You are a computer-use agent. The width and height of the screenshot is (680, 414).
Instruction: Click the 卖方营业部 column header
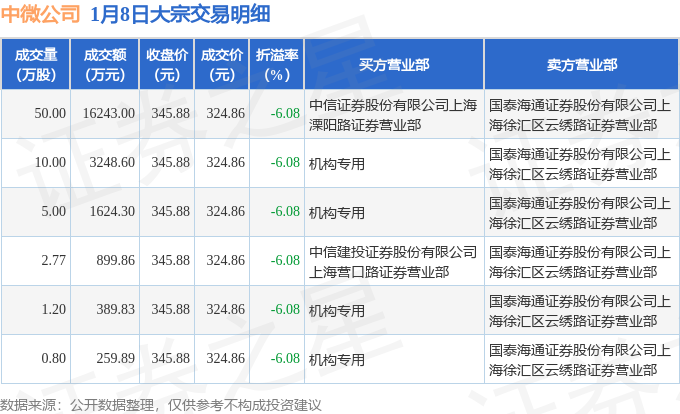(x=581, y=64)
